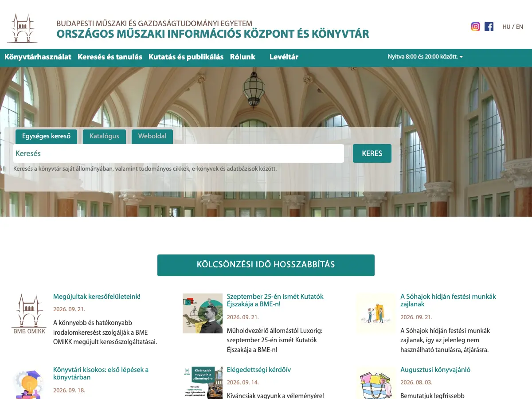Open the Elégedettségi kérdőív article

(x=259, y=370)
